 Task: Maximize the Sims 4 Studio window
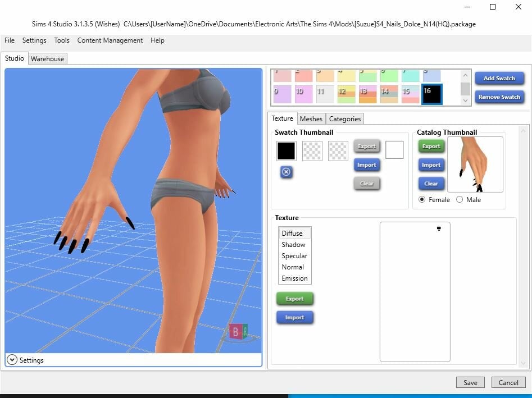pos(493,6)
